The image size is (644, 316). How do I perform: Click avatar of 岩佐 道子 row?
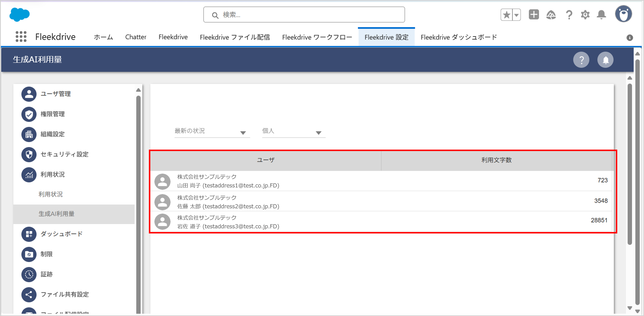[x=162, y=222]
